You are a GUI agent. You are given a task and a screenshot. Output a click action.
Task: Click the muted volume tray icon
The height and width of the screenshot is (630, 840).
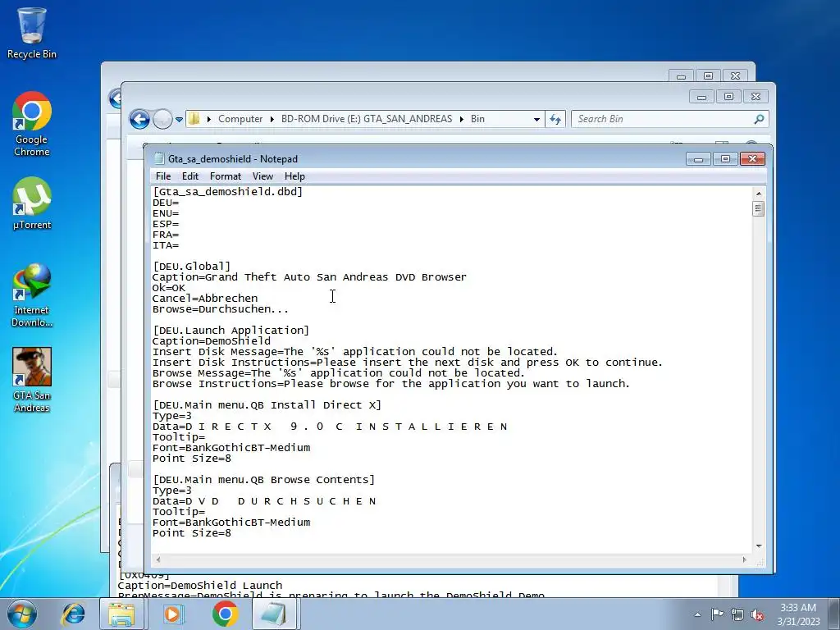[x=757, y=614]
